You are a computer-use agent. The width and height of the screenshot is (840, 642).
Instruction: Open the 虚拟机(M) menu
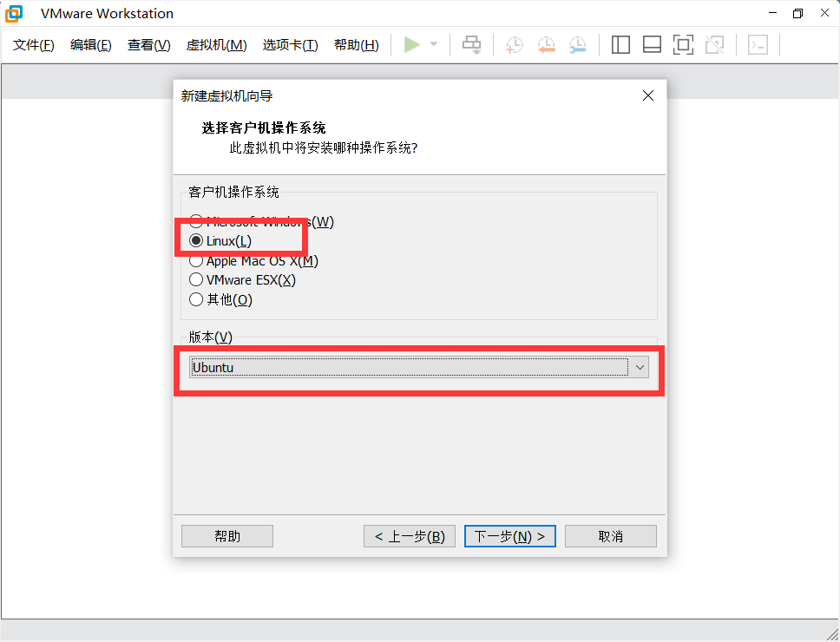(216, 45)
